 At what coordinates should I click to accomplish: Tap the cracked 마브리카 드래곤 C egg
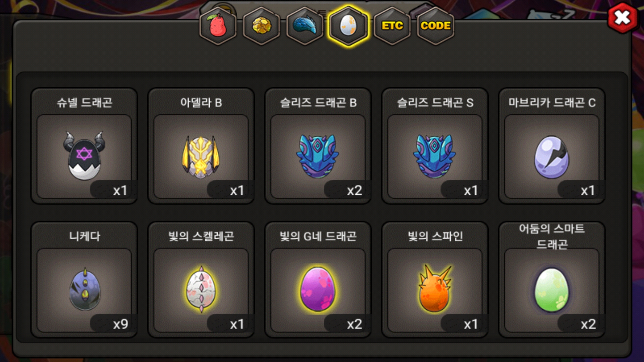click(x=552, y=156)
